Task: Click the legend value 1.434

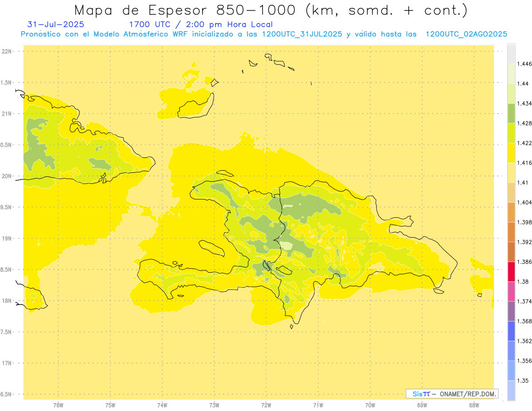Action: (x=525, y=103)
